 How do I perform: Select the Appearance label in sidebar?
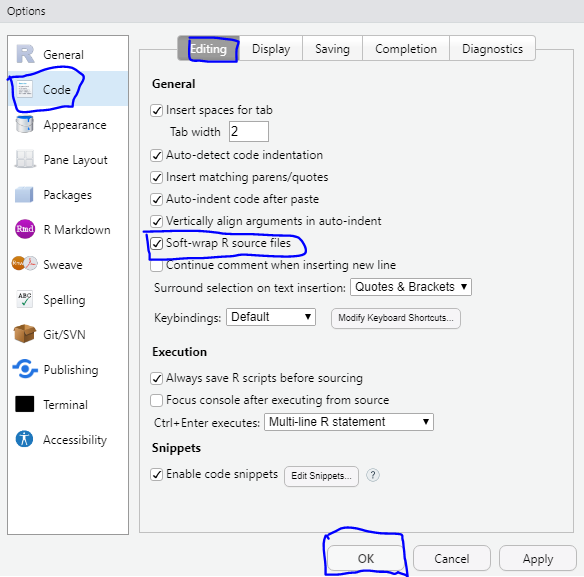(75, 125)
